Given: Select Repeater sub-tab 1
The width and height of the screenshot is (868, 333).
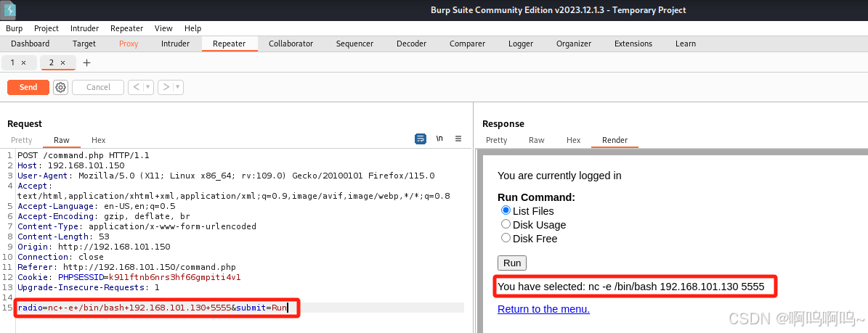Looking at the screenshot, I should click(13, 63).
